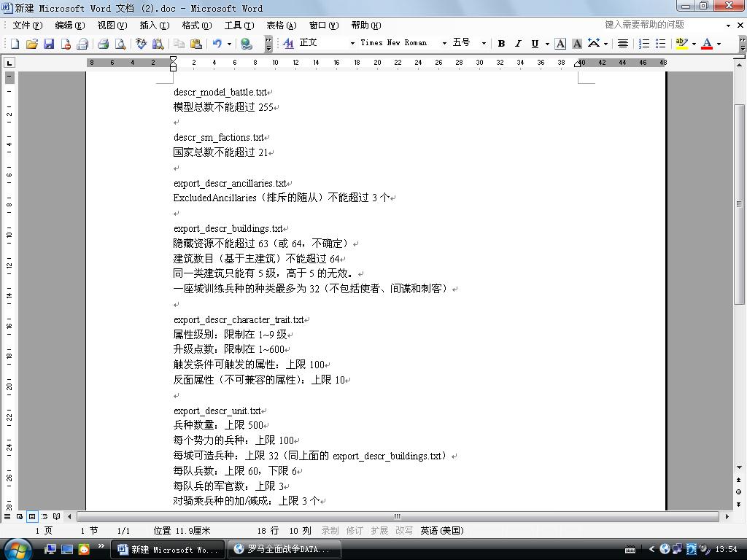Image resolution: width=747 pixels, height=560 pixels.
Task: Open the font size 五号 dropdown
Action: [x=483, y=44]
